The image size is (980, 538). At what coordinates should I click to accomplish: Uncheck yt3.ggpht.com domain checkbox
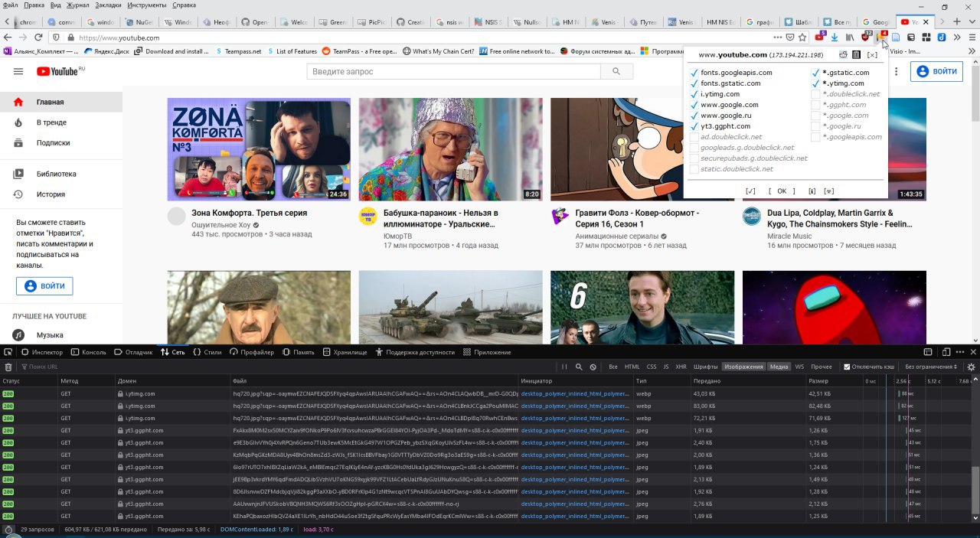(694, 126)
